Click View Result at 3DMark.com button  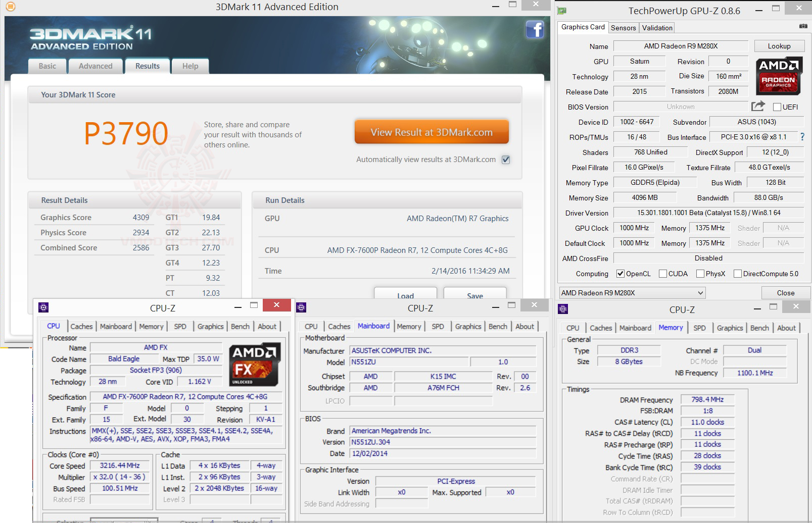432,132
